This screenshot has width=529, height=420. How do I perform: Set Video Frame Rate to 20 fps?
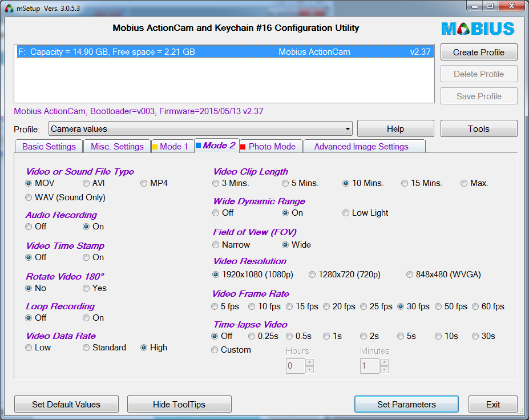coord(340,306)
